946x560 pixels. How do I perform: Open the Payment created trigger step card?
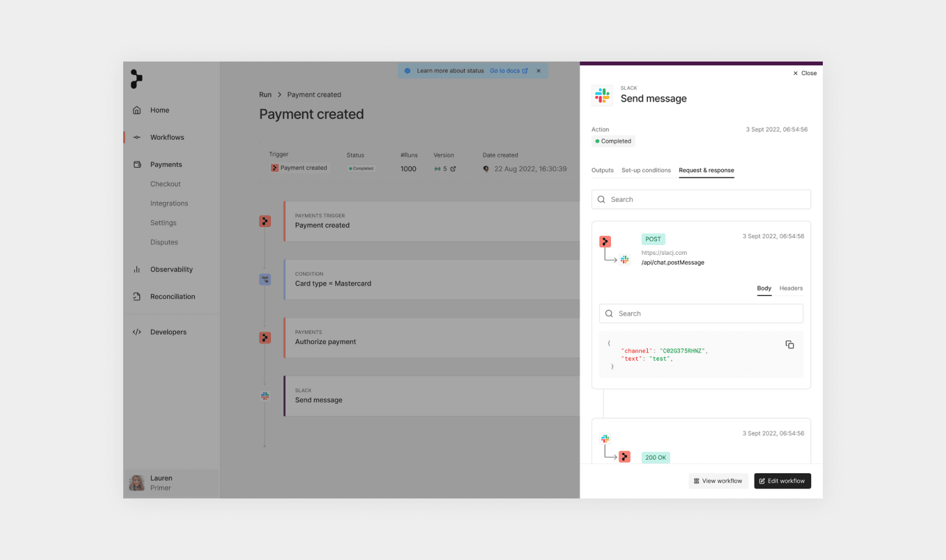point(432,221)
